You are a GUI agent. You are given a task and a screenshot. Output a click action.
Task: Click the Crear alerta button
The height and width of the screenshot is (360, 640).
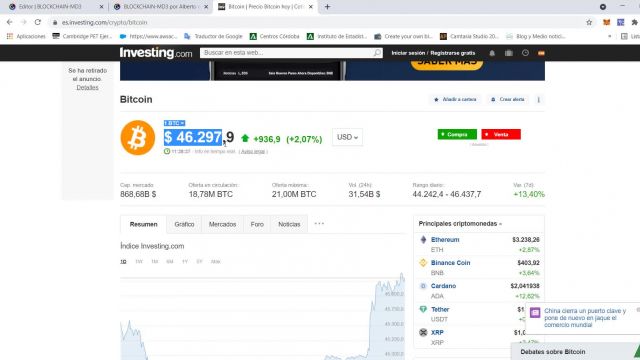coord(508,100)
